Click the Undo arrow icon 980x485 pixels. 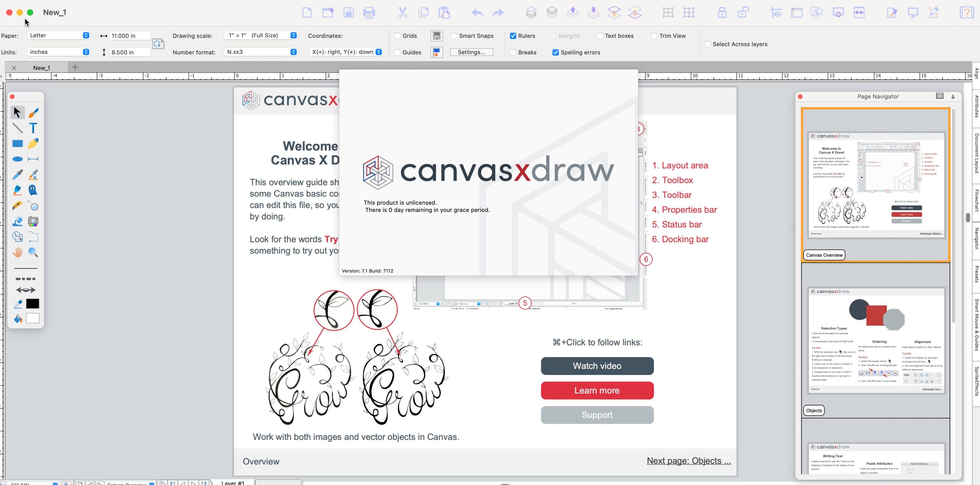(477, 13)
